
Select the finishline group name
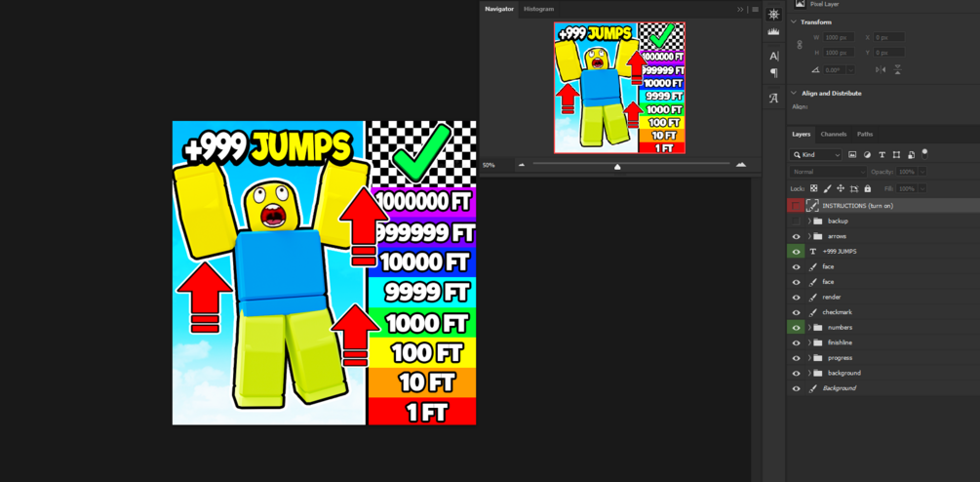pyautogui.click(x=840, y=342)
